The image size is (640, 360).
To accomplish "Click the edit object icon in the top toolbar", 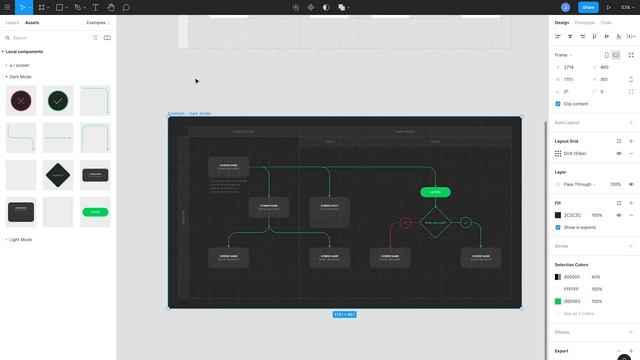I will coord(296,7).
